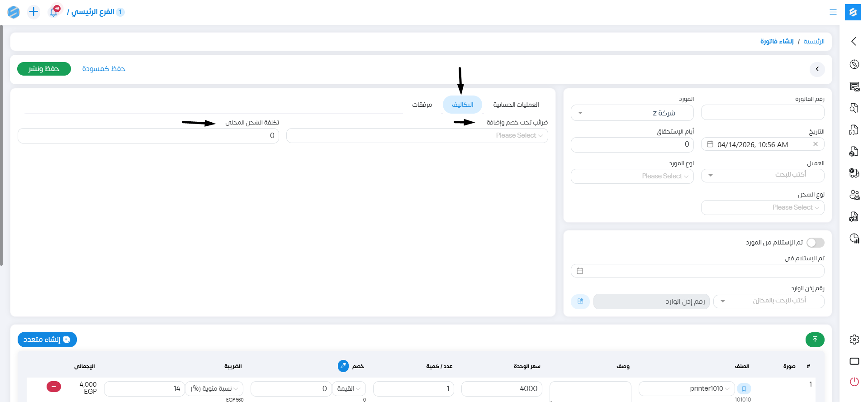Screen dimensions: 868x402
Task: Click the blue plus quick-add icon
Action: click(x=33, y=12)
